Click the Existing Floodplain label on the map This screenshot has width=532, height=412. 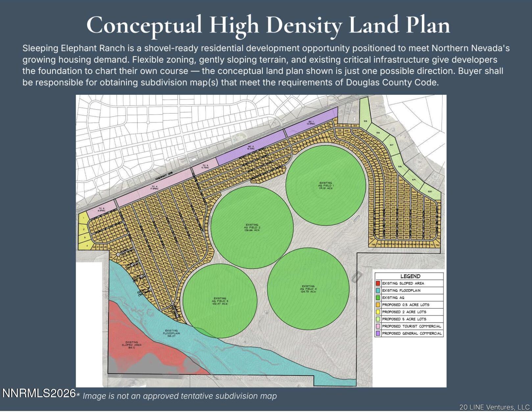click(171, 333)
